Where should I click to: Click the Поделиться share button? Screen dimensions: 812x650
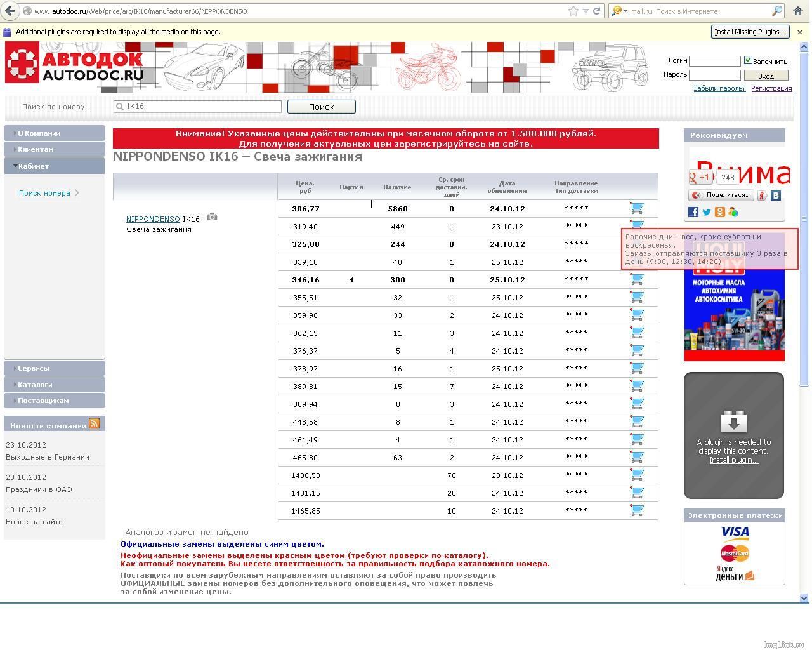721,196
